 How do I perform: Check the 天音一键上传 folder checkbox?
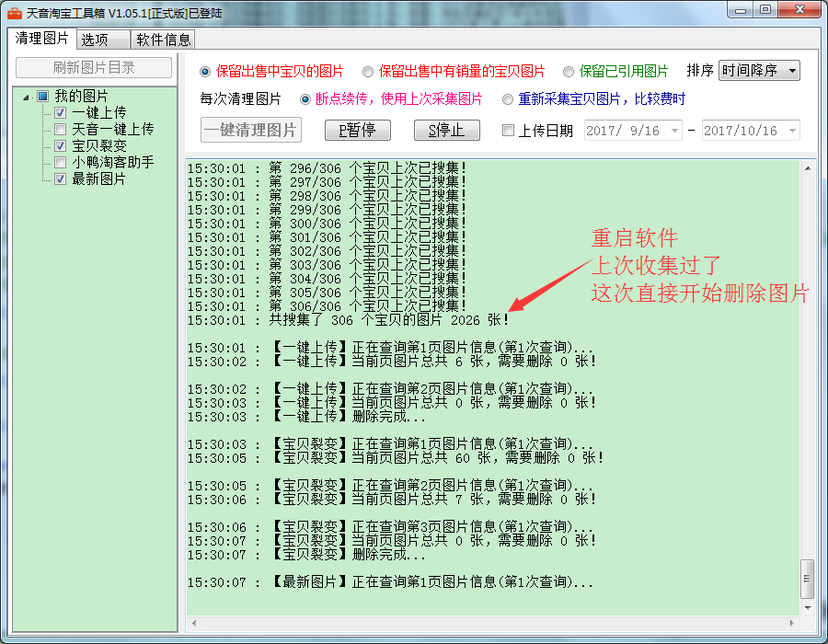click(61, 130)
